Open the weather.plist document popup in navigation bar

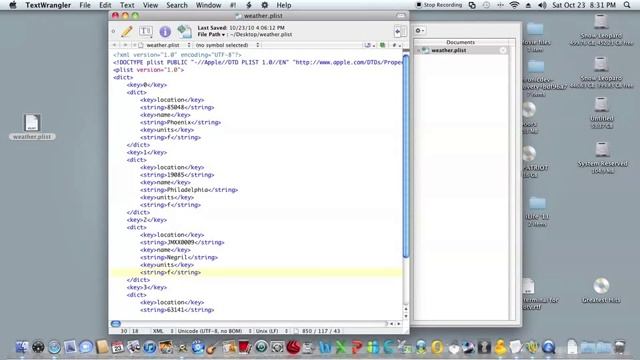click(165, 45)
